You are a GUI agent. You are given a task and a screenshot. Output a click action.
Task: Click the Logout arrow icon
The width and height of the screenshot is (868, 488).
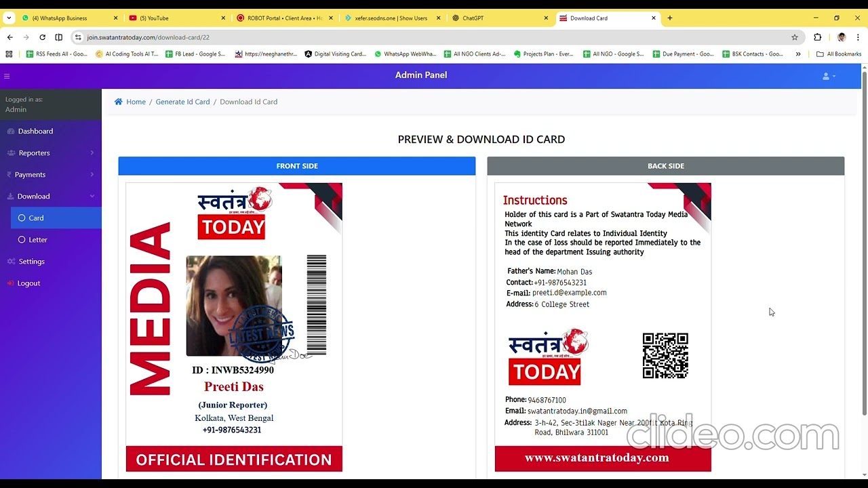[x=10, y=283]
